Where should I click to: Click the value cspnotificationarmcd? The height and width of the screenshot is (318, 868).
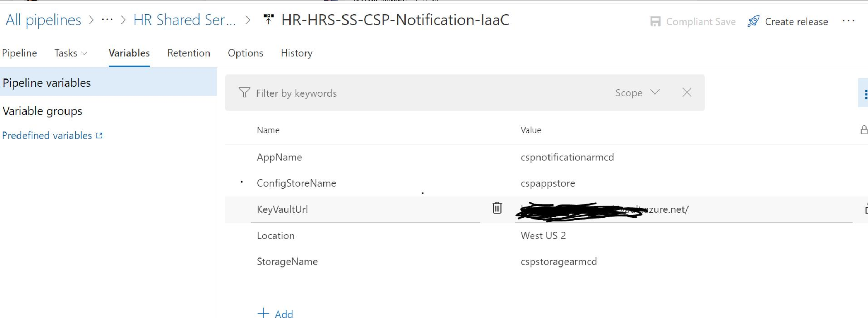tap(567, 157)
